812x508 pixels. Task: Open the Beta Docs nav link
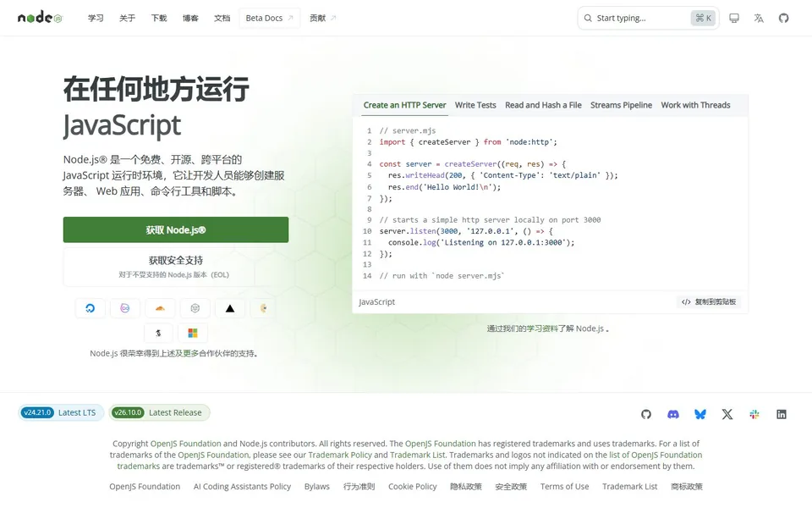pos(269,18)
